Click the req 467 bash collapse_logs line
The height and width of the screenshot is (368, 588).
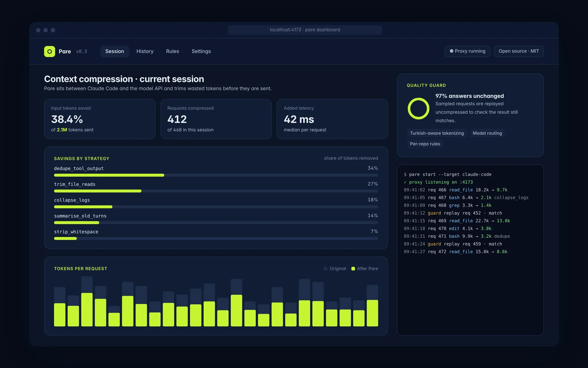466,198
